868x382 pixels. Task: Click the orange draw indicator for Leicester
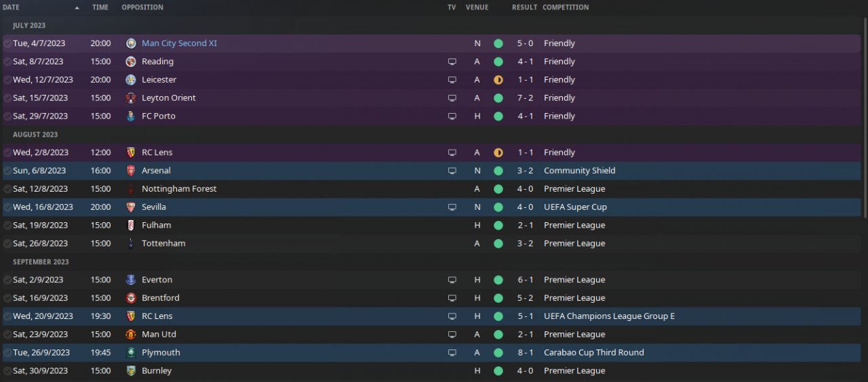(498, 80)
